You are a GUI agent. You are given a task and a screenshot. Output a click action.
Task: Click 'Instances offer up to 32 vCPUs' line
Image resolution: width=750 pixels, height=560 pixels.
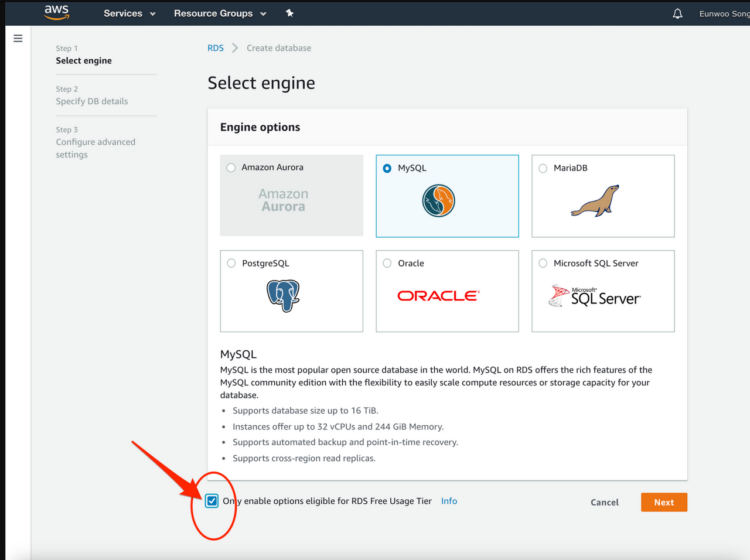point(338,426)
